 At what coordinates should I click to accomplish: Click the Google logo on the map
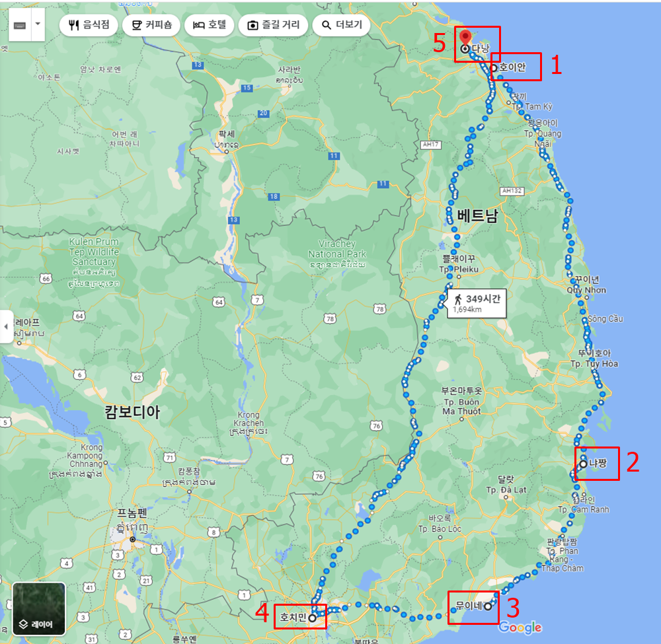520,627
